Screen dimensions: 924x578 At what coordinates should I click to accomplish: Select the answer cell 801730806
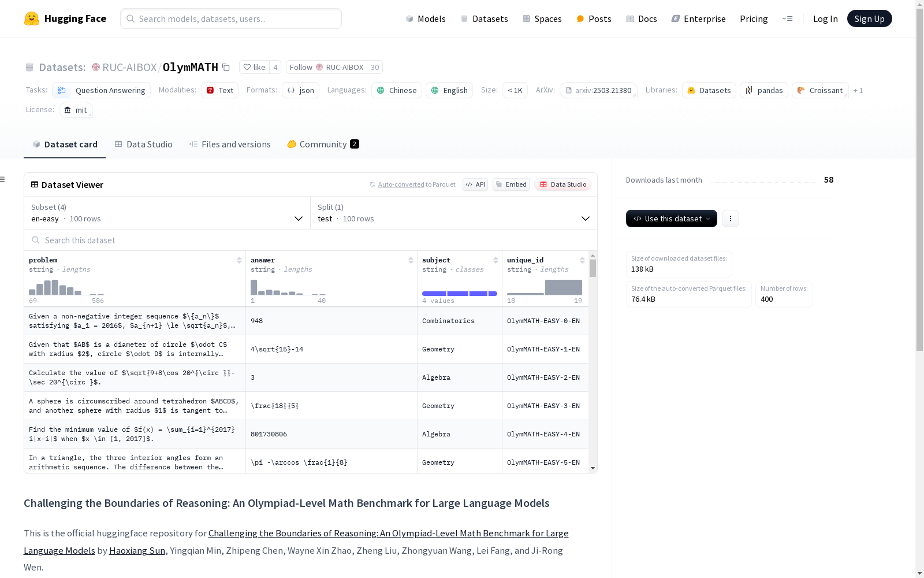click(x=331, y=434)
